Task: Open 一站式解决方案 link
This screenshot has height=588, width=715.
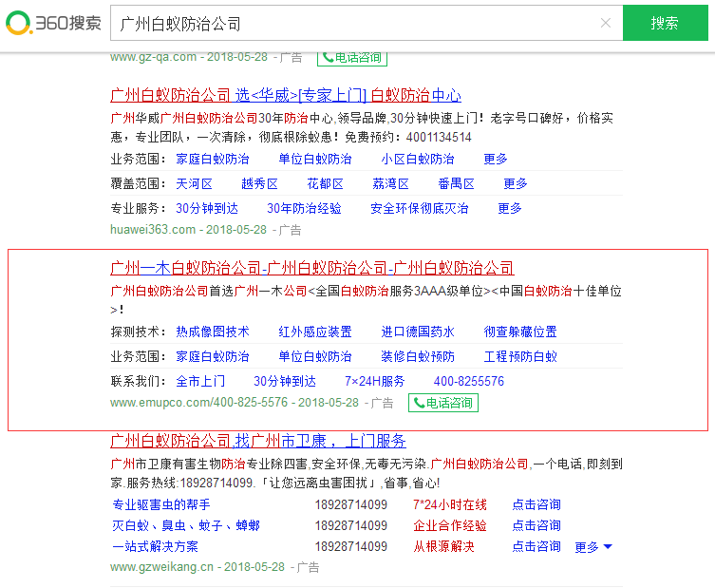Action: point(155,546)
